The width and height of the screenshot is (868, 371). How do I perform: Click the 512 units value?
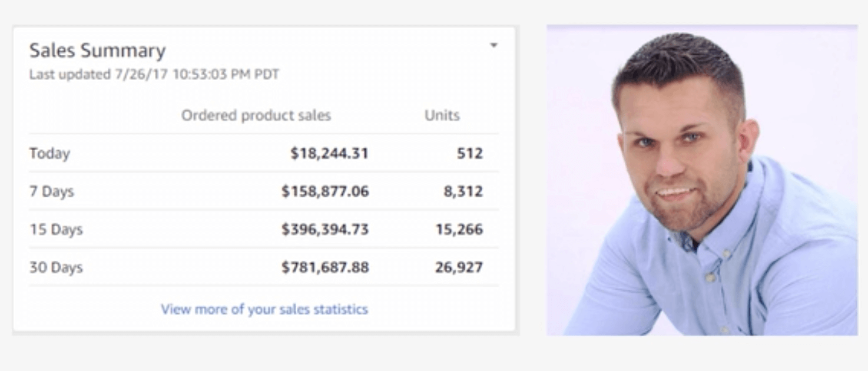point(470,154)
